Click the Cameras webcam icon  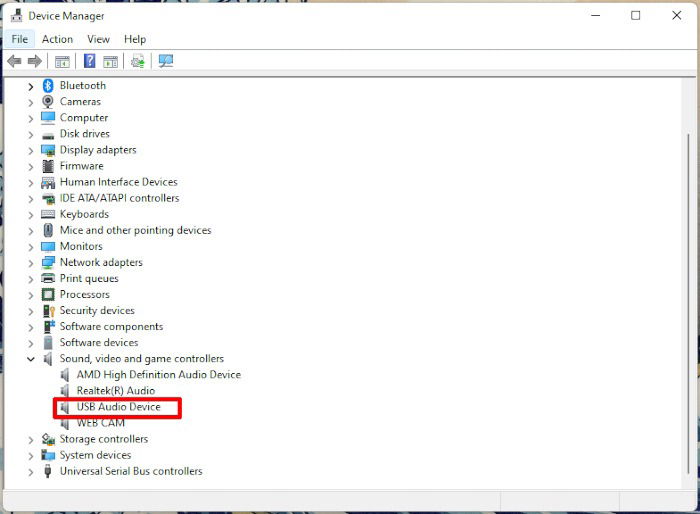48,102
